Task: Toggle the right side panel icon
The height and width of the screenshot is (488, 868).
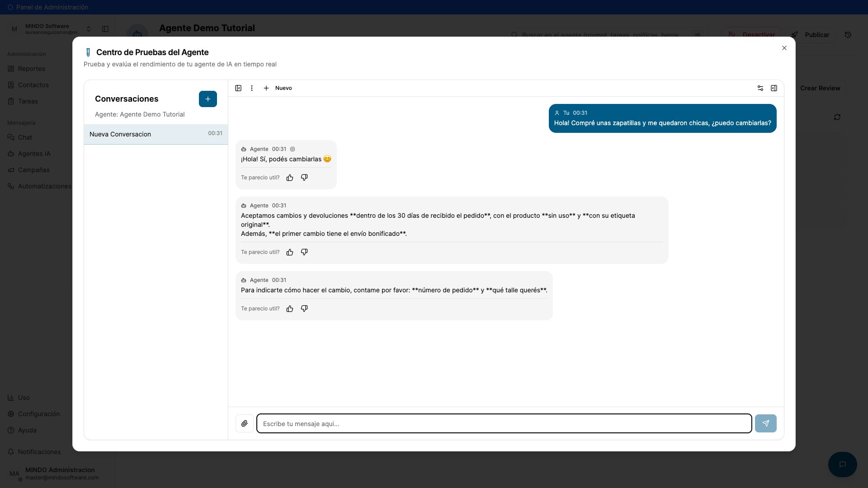Action: [774, 88]
